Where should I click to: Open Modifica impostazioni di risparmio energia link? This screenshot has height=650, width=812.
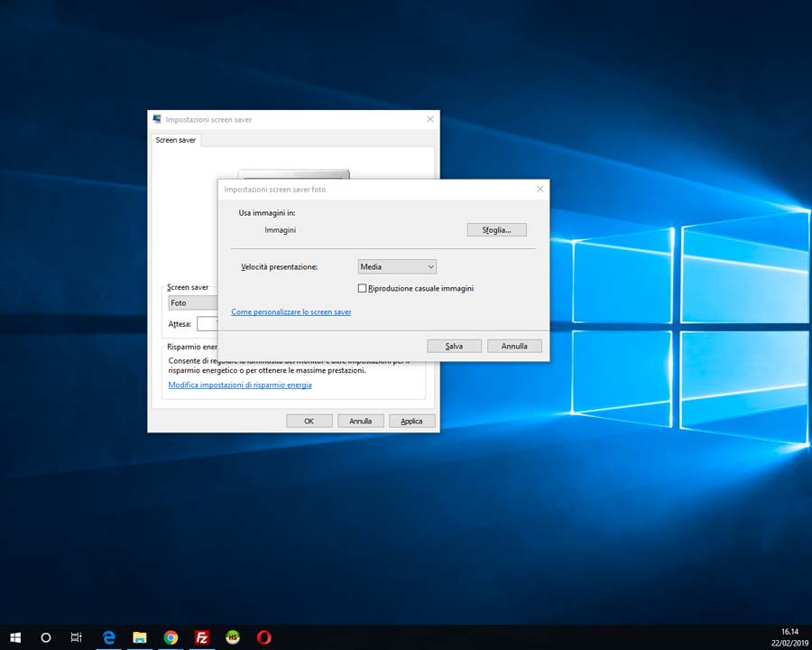tap(240, 385)
